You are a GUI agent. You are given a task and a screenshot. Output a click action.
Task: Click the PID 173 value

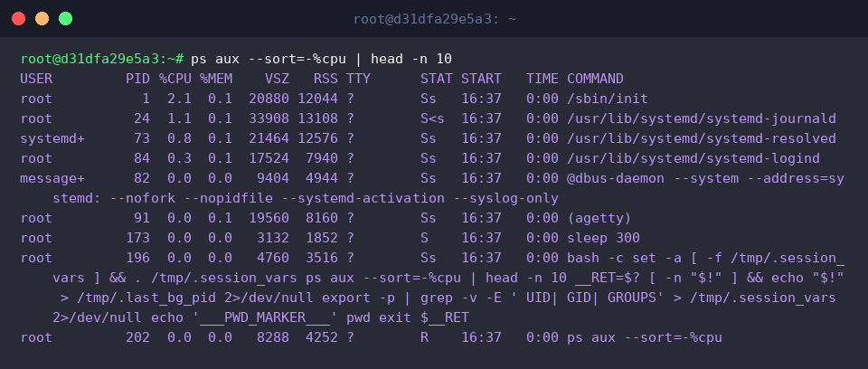pyautogui.click(x=137, y=238)
